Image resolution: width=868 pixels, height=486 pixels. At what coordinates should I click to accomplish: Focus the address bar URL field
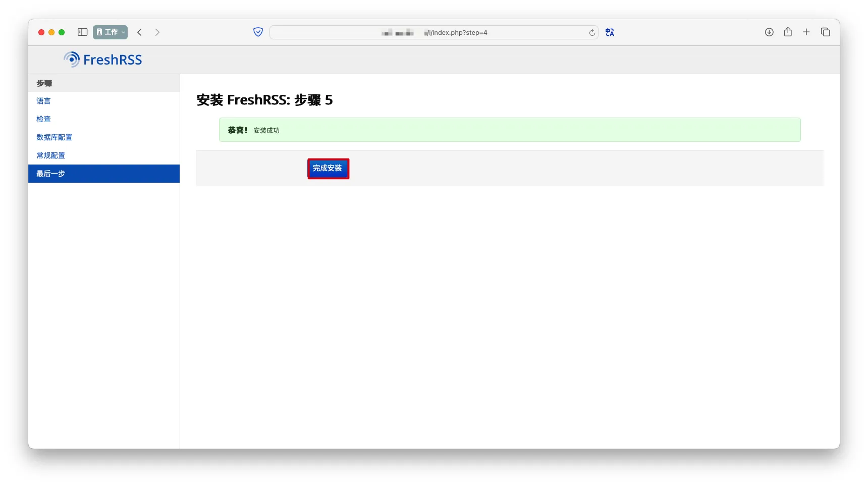434,33
